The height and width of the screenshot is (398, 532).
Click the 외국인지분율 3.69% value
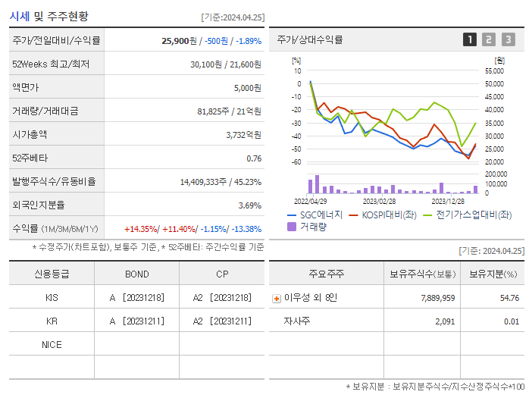(x=250, y=205)
